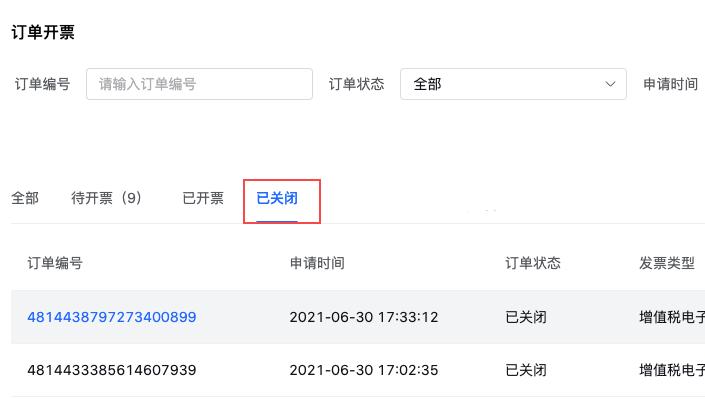The width and height of the screenshot is (705, 410).
Task: Click the 订单状态 table column header
Action: (533, 263)
